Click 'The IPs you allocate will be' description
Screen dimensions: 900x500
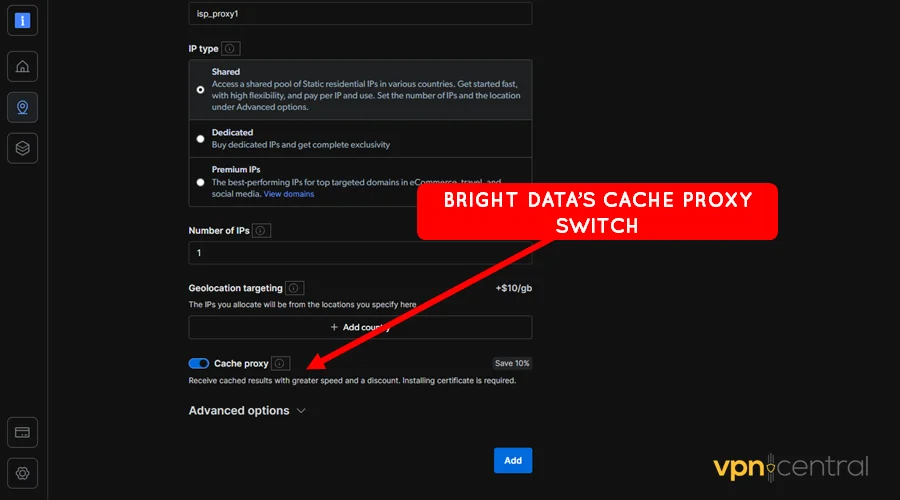[302, 305]
